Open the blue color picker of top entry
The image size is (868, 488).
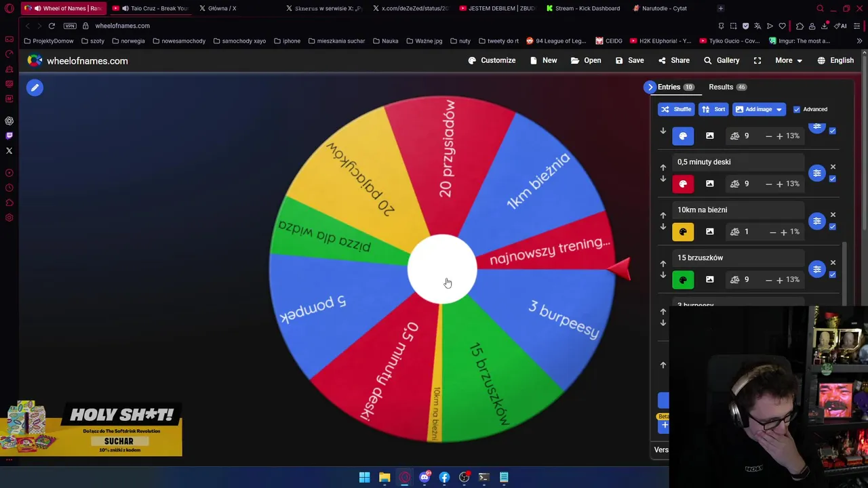point(683,136)
